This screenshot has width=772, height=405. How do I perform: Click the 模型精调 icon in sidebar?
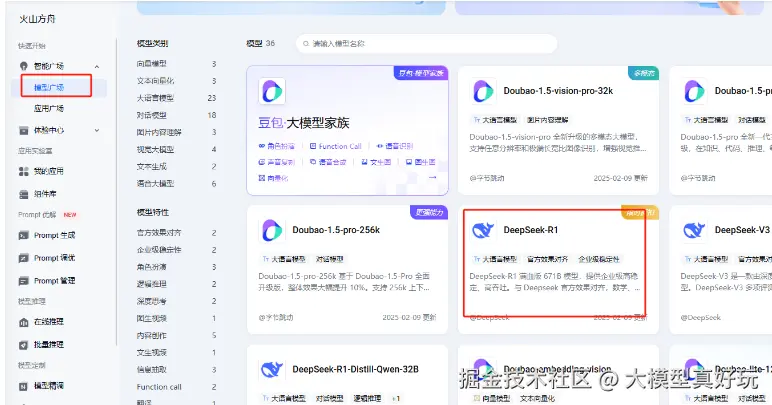coord(23,386)
